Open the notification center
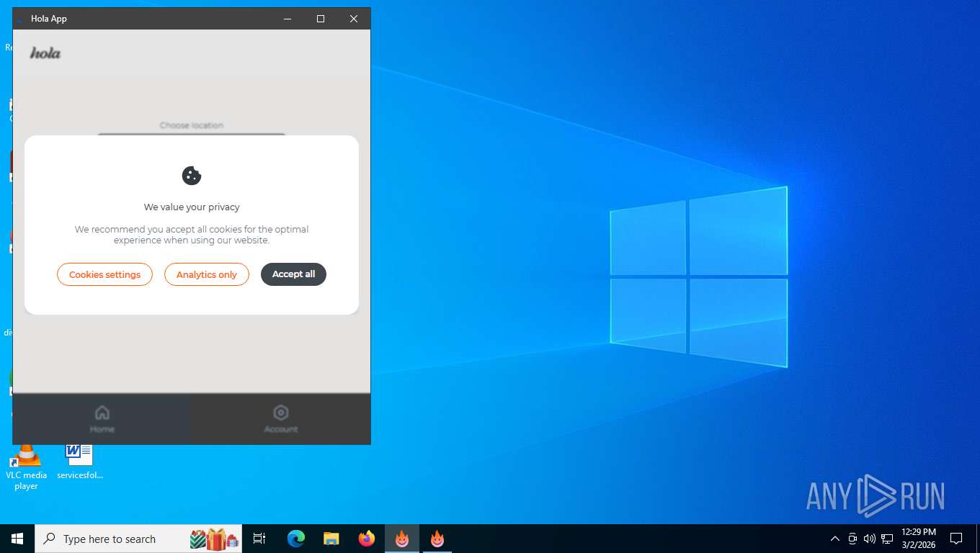The height and width of the screenshot is (553, 980). 956,539
